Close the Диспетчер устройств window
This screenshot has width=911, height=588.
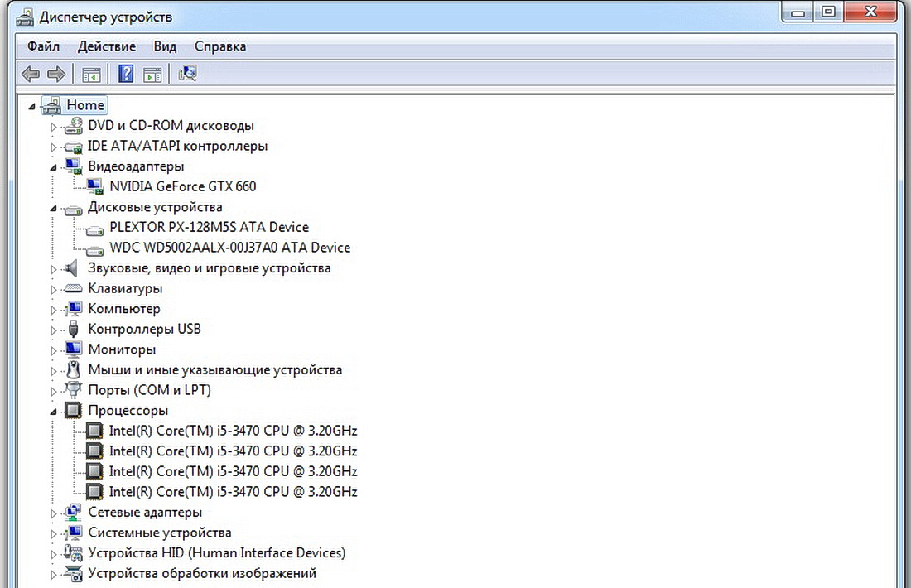point(870,12)
